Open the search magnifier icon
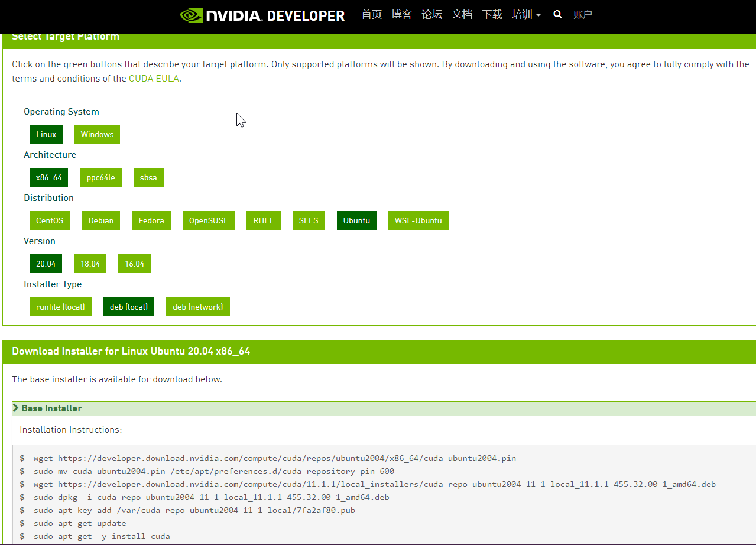The image size is (756, 545). point(557,15)
